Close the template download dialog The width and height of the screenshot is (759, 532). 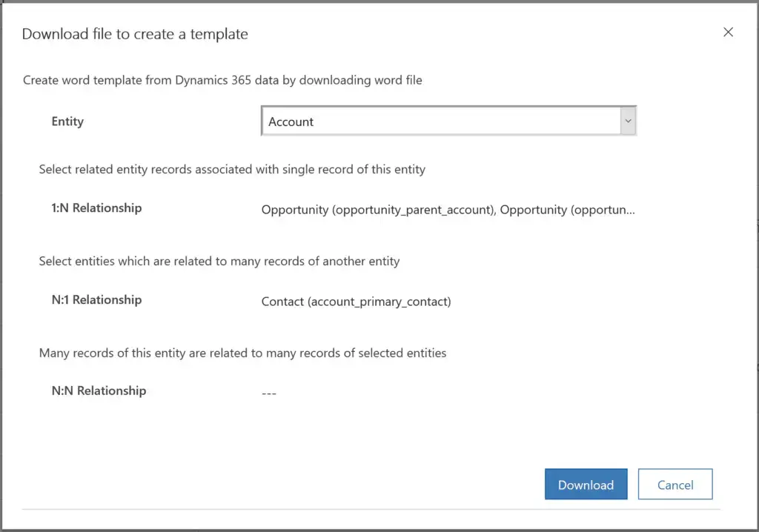[x=728, y=32]
